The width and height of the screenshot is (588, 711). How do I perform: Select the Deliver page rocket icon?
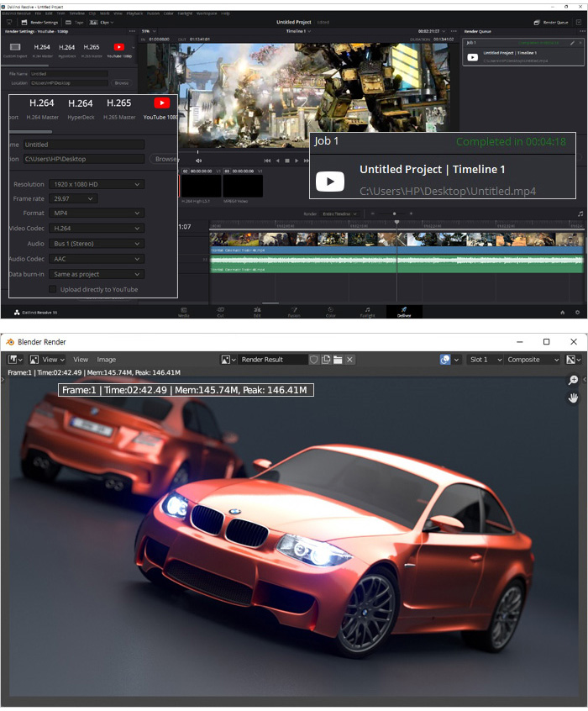point(404,311)
